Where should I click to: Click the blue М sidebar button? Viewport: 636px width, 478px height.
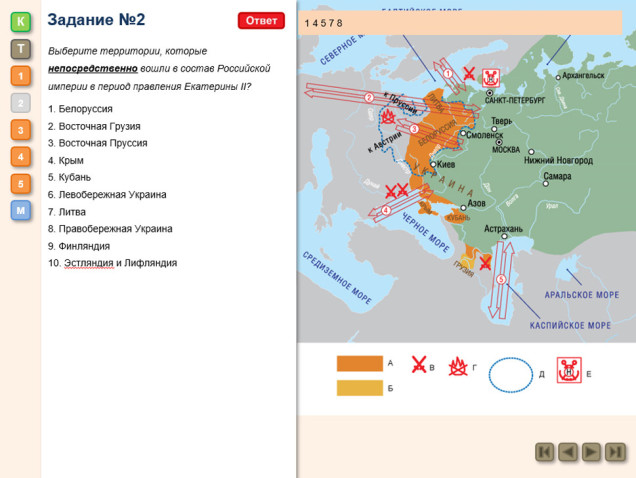[x=20, y=210]
